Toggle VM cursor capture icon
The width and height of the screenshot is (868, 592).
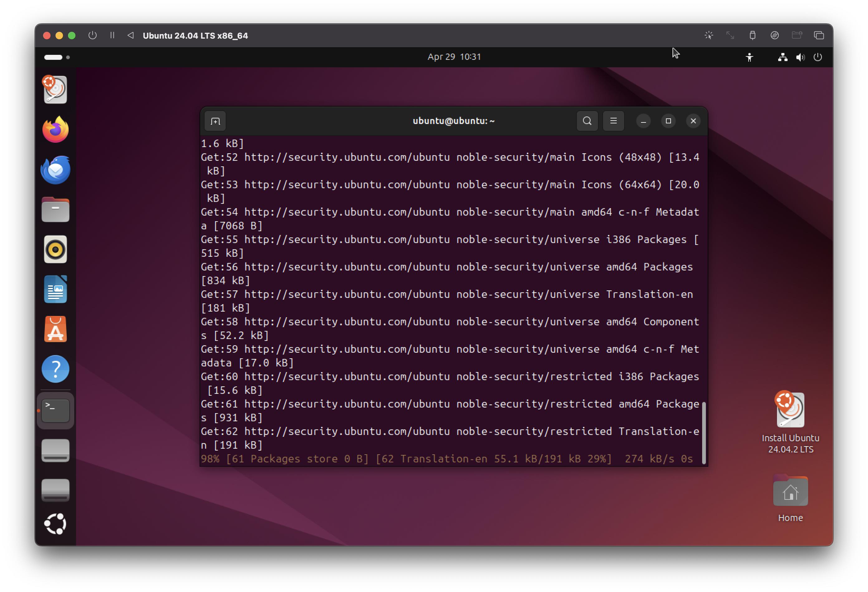708,36
